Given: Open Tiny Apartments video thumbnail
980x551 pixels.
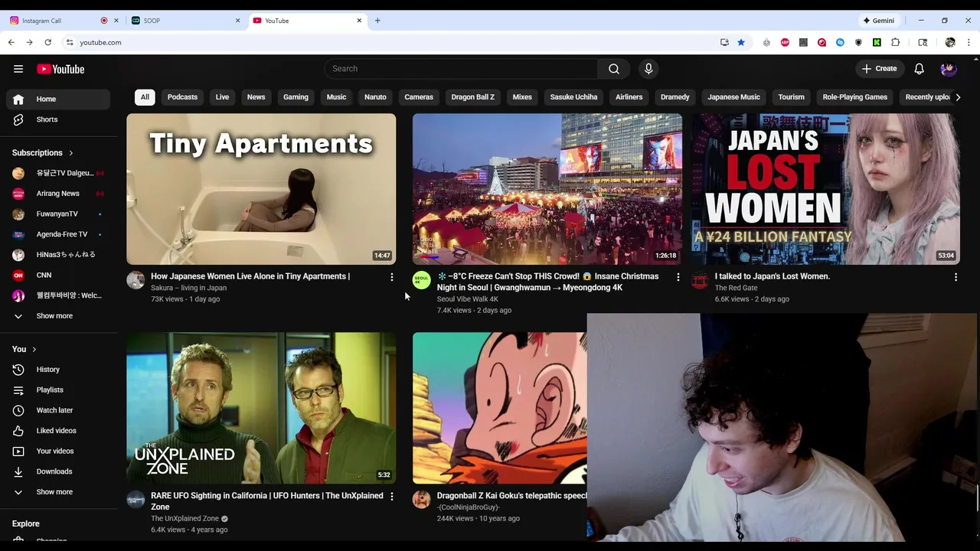Looking at the screenshot, I should click(x=261, y=189).
